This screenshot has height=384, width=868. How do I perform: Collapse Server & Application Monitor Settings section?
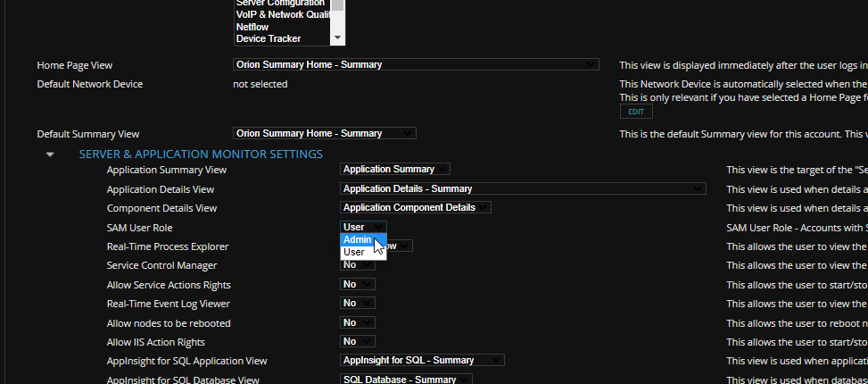[x=50, y=154]
